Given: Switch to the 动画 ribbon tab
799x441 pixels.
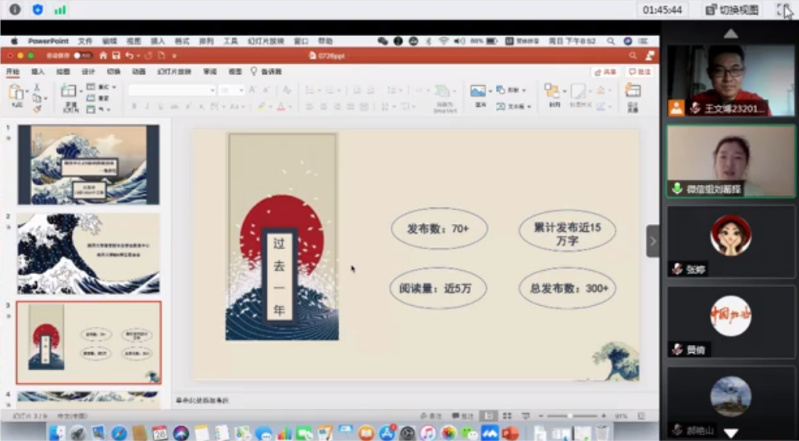Looking at the screenshot, I should click(x=139, y=72).
